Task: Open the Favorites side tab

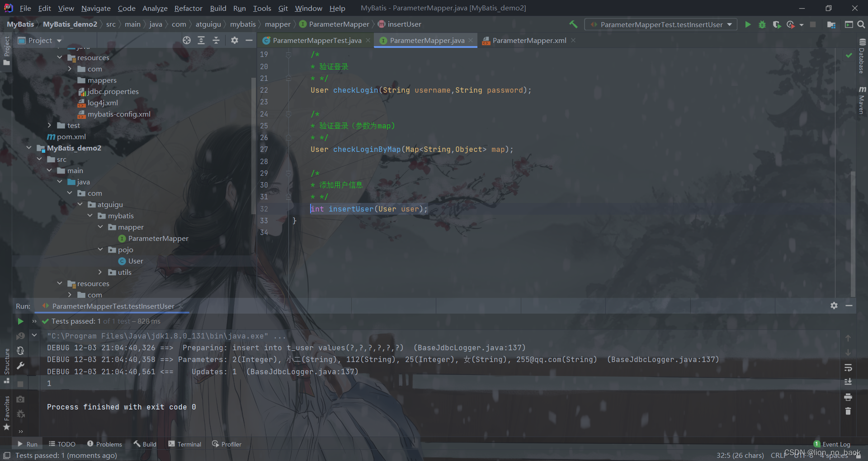Action: (x=7, y=413)
